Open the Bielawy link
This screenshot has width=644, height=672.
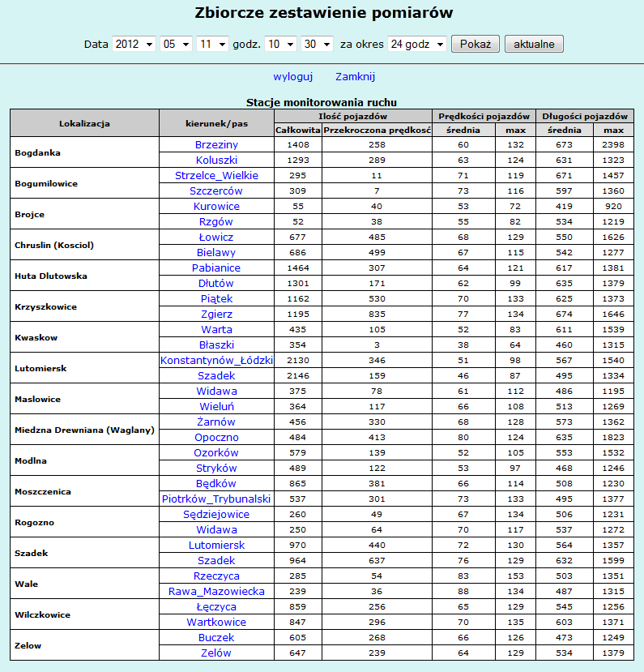(x=216, y=253)
